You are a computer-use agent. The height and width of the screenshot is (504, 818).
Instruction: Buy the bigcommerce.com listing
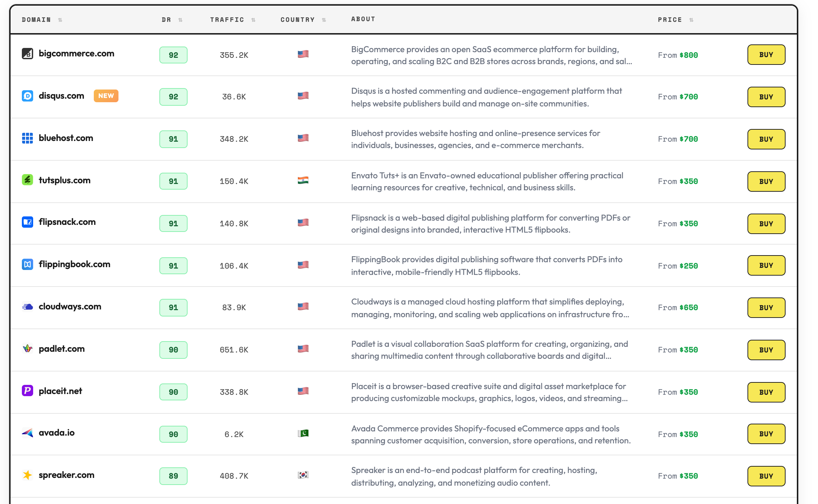766,55
